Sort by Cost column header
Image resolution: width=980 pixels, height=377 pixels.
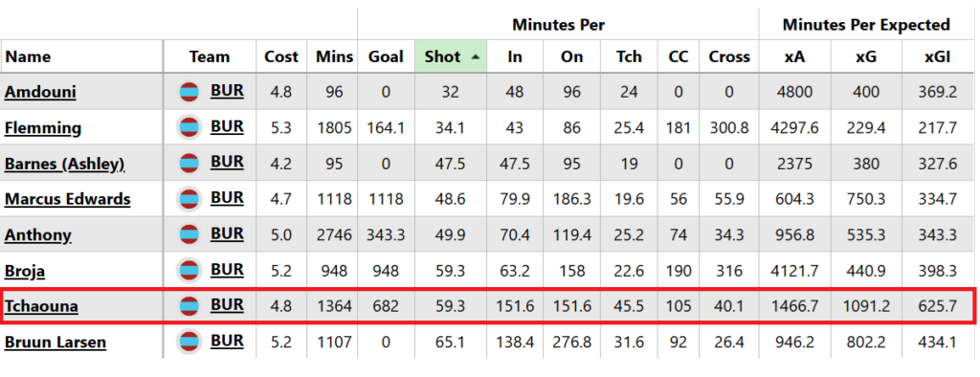[x=281, y=56]
